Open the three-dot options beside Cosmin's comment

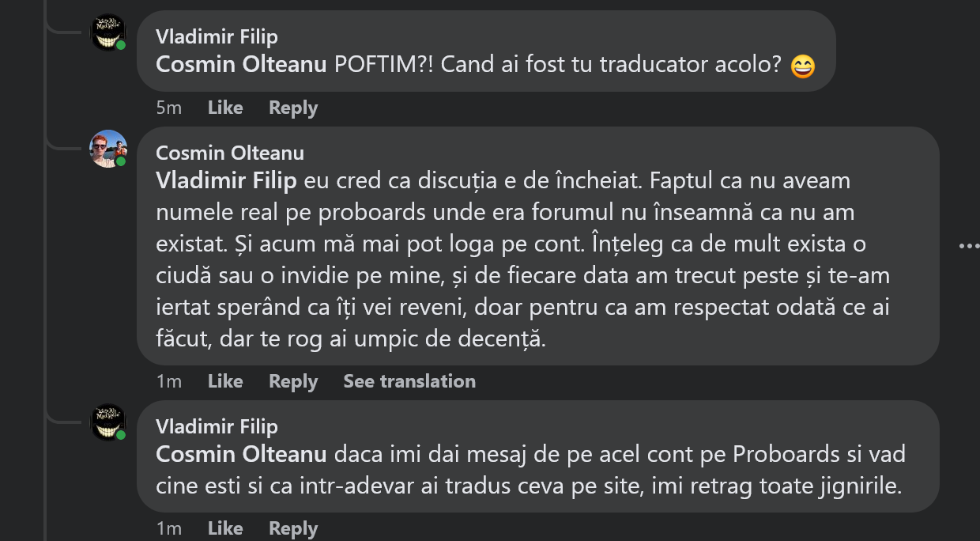click(x=968, y=246)
